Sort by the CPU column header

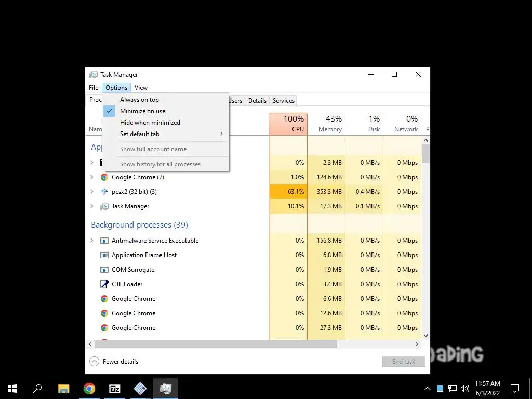pyautogui.click(x=289, y=124)
